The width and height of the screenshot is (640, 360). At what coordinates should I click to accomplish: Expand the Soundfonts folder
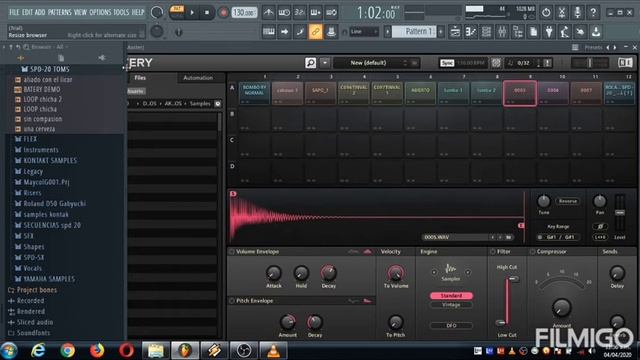point(33,333)
